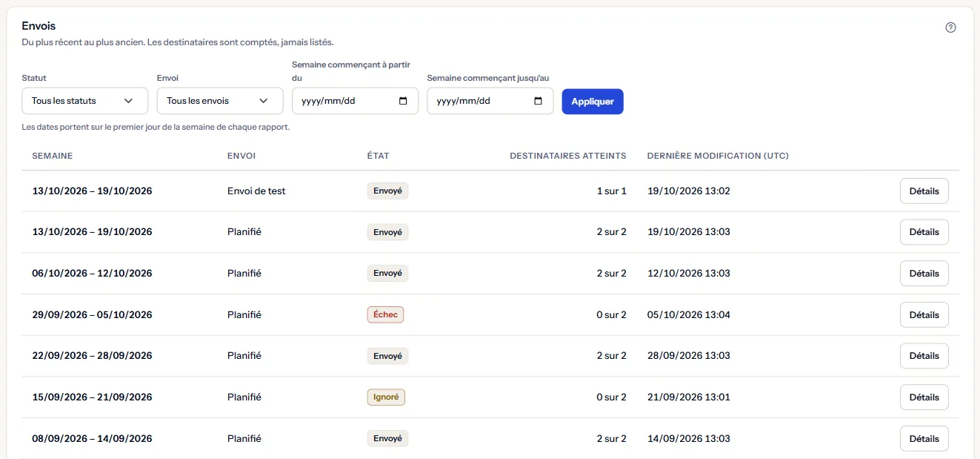Click the Appliquer button

click(x=593, y=102)
